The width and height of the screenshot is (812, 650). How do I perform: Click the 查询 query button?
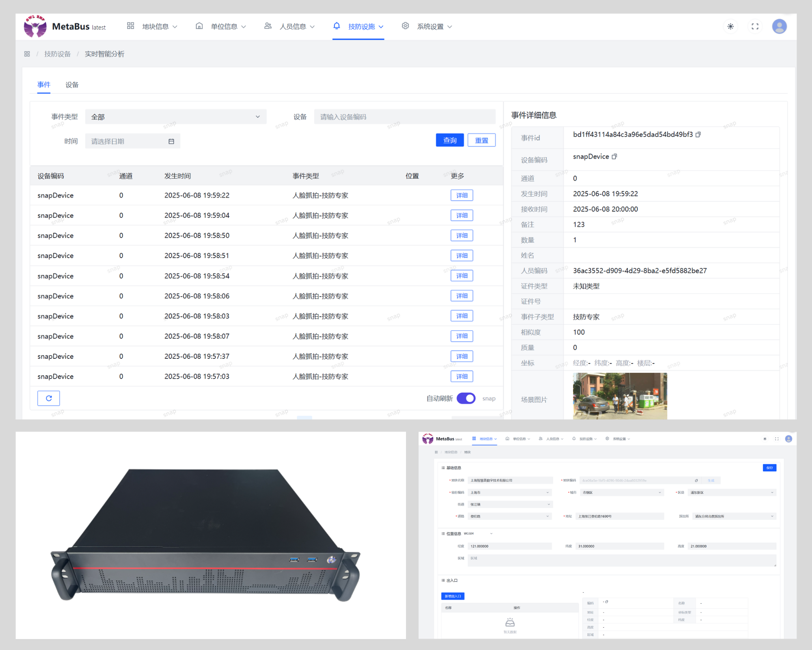tap(449, 140)
